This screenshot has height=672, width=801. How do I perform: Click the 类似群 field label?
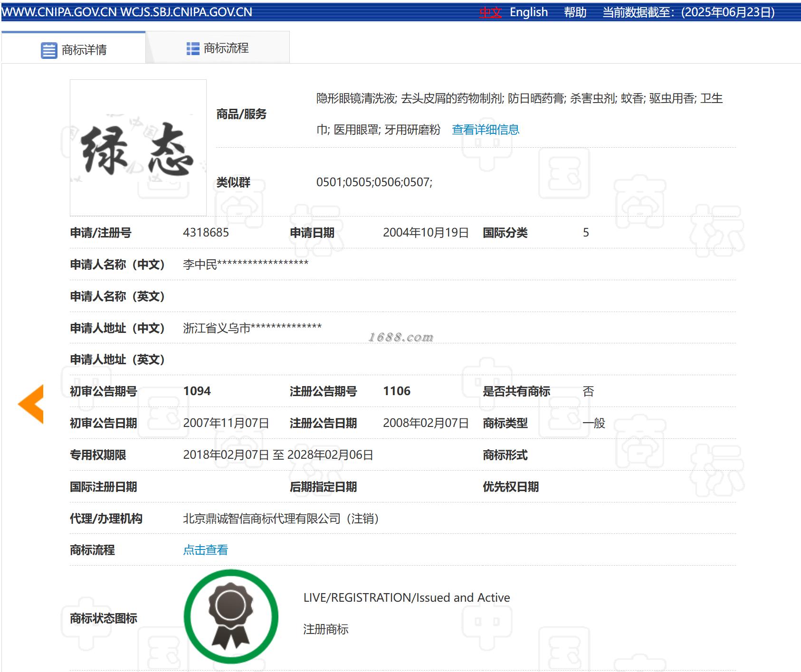233,182
